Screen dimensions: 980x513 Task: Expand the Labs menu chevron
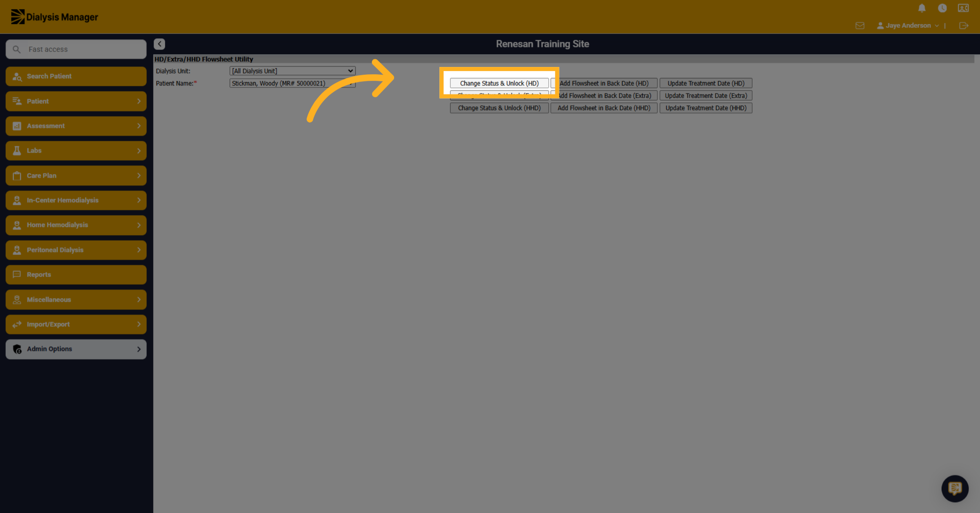pos(139,151)
